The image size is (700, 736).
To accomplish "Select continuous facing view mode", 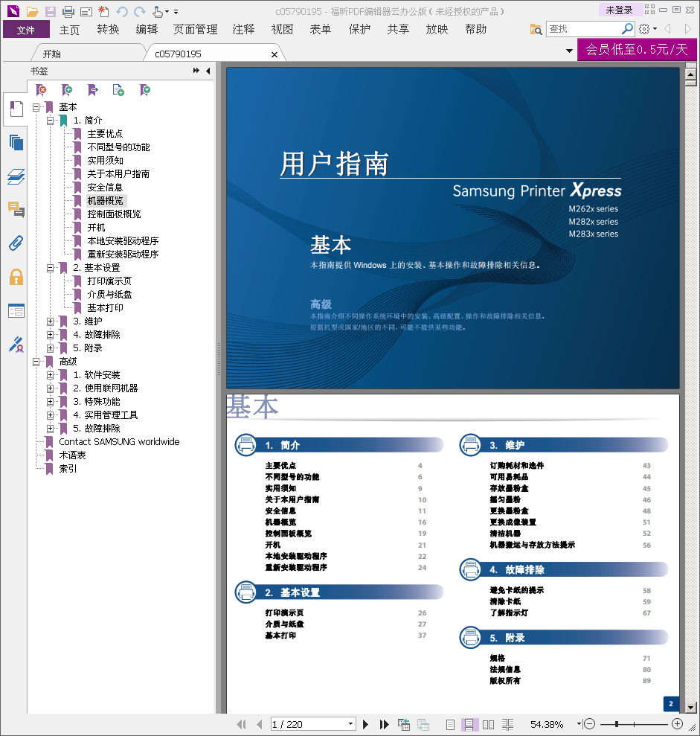I will click(x=507, y=725).
